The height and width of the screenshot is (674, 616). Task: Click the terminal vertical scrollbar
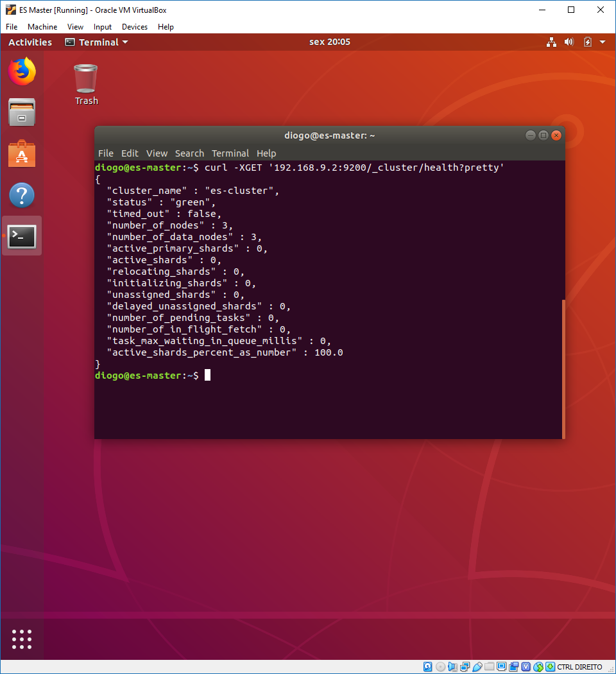pos(563,369)
